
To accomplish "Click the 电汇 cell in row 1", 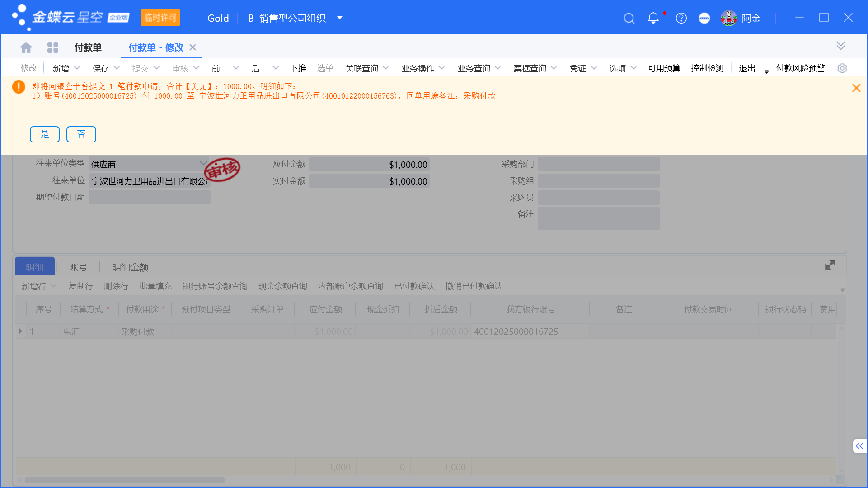I will (89, 332).
